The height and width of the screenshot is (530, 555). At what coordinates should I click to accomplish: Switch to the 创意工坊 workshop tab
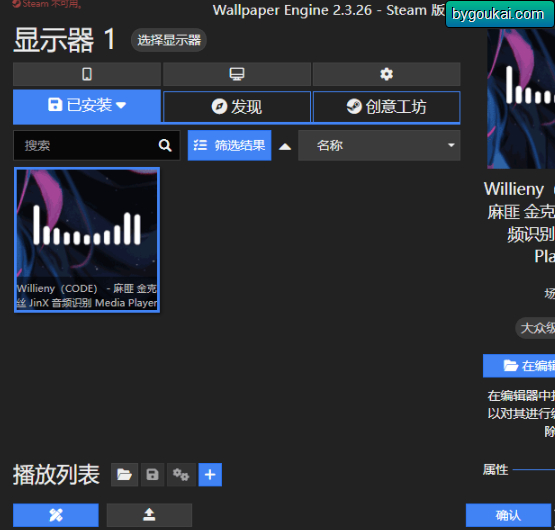[x=387, y=107]
